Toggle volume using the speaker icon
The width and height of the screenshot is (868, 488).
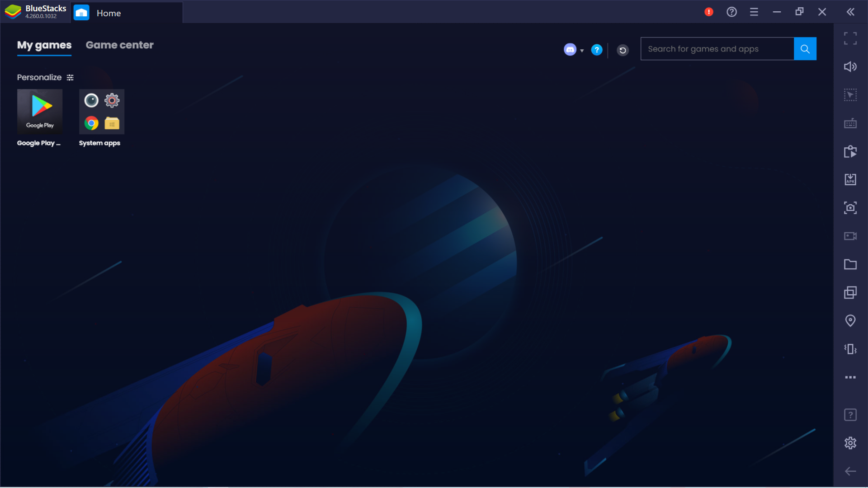pos(850,67)
